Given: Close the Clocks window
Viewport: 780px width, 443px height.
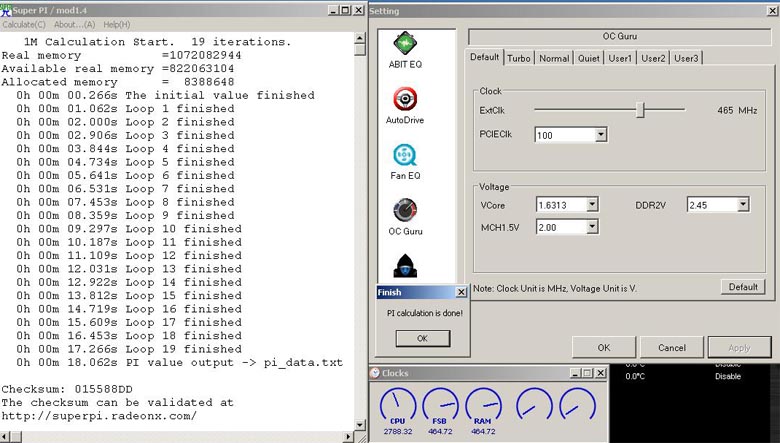Looking at the screenshot, I should point(600,373).
